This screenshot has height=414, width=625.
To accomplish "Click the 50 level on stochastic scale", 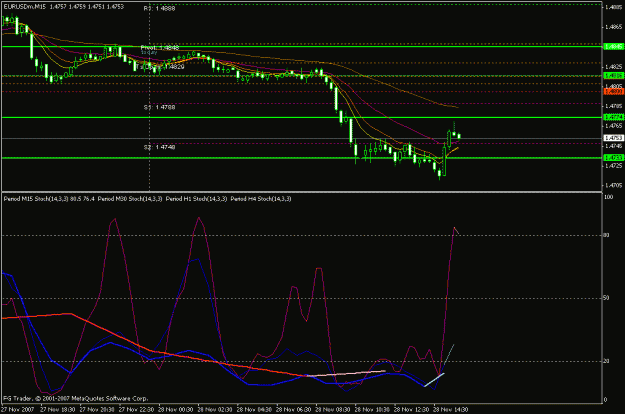I will point(607,298).
